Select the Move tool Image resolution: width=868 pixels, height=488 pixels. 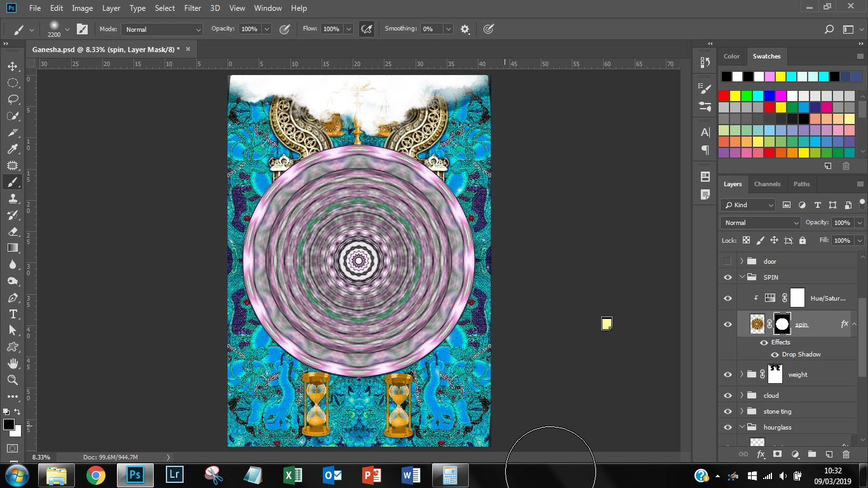(x=13, y=67)
